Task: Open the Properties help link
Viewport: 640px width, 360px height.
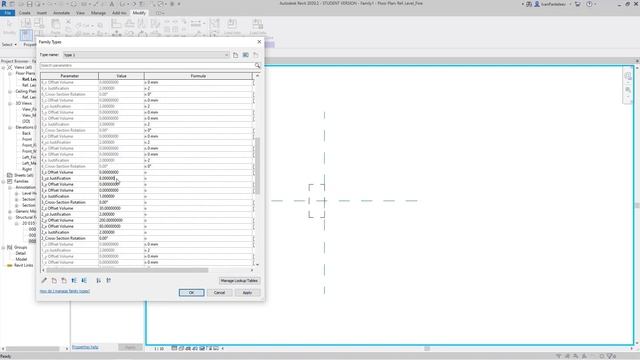Action: pyautogui.click(x=85, y=347)
